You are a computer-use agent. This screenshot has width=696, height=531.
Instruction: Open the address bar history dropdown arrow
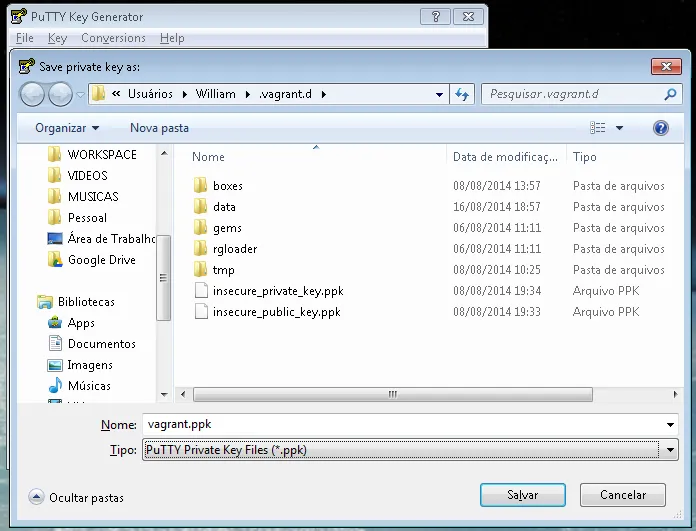tap(439, 95)
